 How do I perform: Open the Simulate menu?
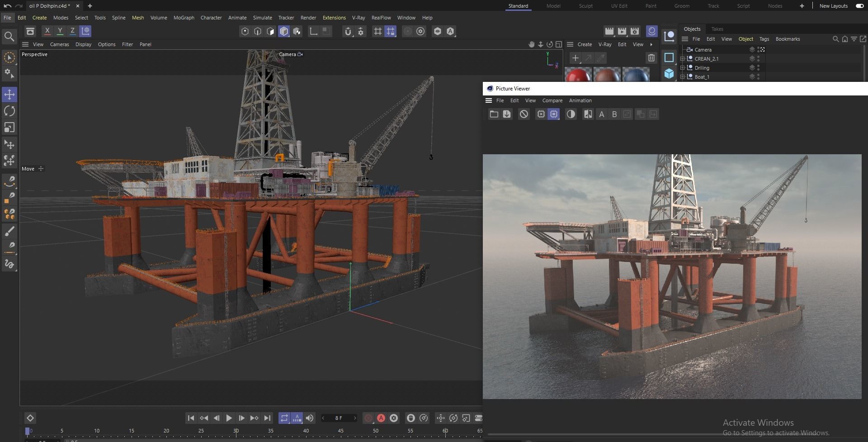click(x=263, y=18)
